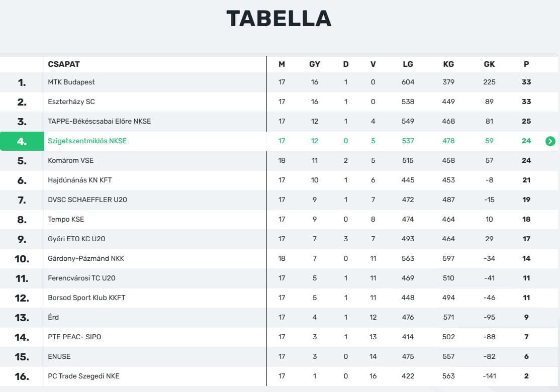560x392 pixels.
Task: Open MTK Budapest team link
Action: (71, 82)
